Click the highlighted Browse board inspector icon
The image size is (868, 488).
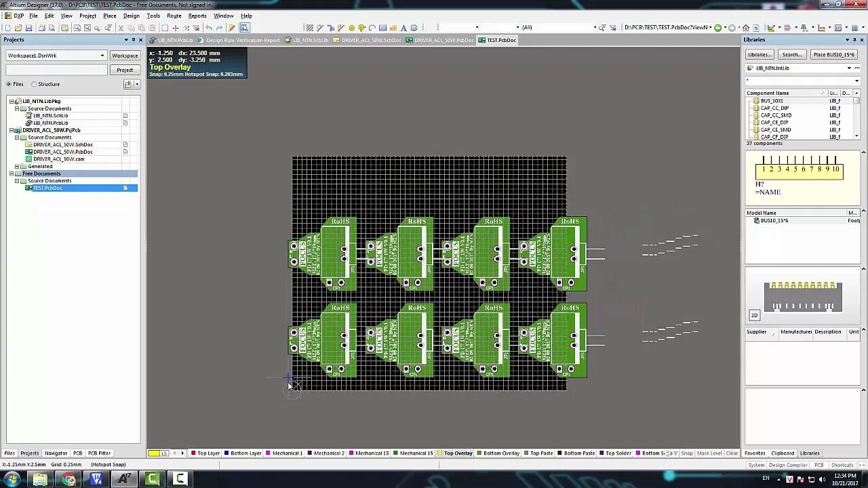pyautogui.click(x=245, y=28)
